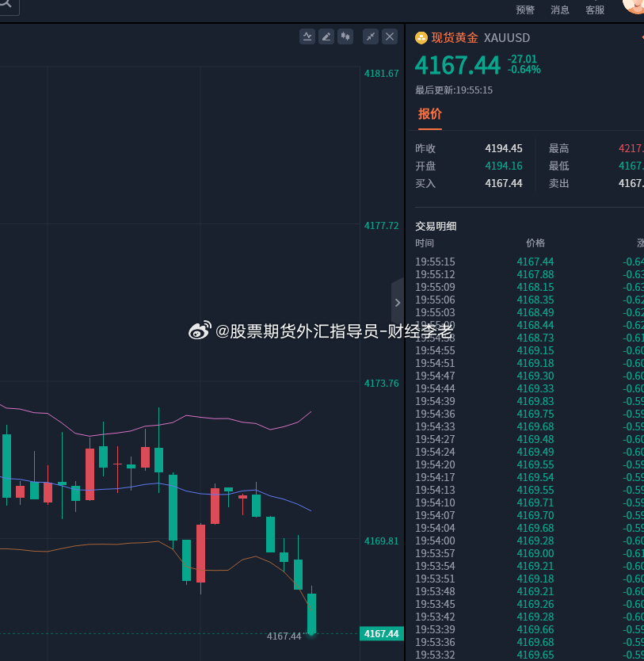Select the 19:55:03 trade row

click(x=529, y=312)
